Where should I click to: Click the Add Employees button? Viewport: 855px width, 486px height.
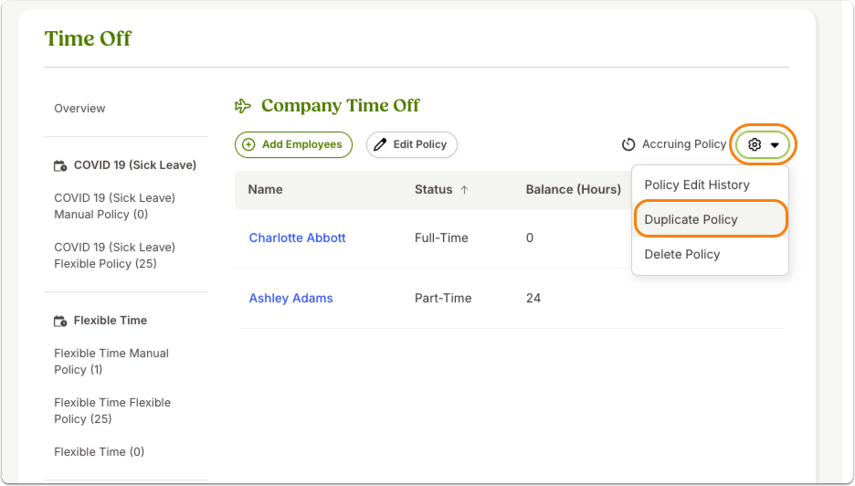pyautogui.click(x=293, y=145)
